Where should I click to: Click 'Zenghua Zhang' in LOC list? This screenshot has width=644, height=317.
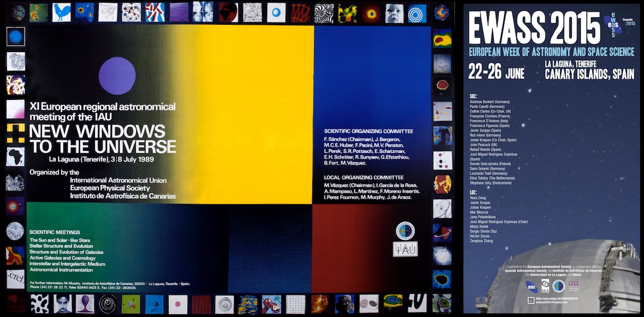click(x=481, y=240)
